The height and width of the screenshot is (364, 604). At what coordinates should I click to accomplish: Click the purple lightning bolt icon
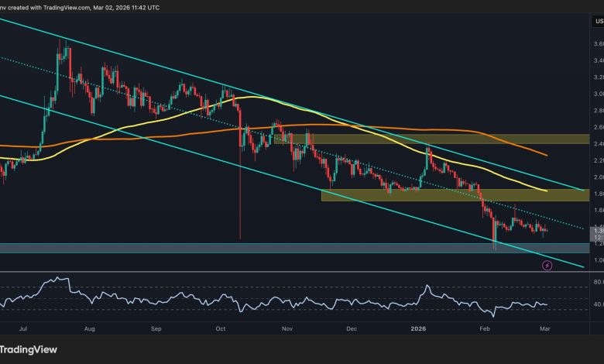pos(547,265)
